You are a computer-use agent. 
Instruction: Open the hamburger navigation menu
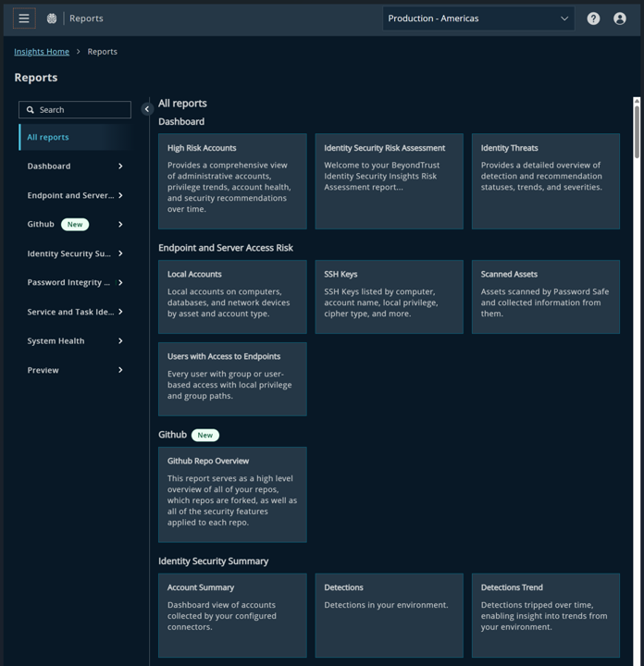24,18
